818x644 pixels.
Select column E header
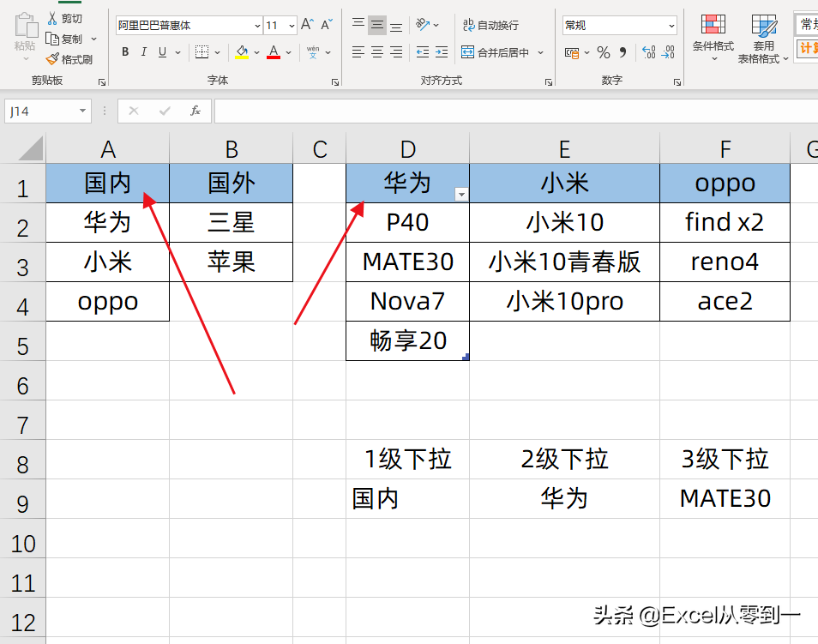click(x=564, y=148)
